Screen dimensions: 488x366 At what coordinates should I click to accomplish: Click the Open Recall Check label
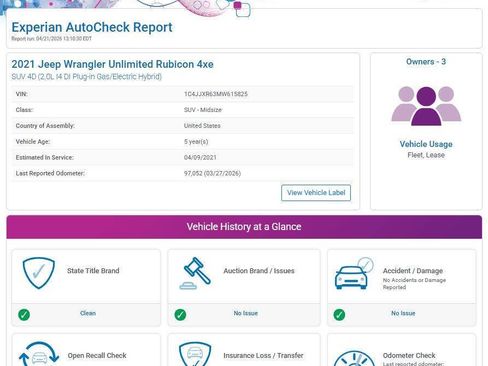[x=97, y=356]
